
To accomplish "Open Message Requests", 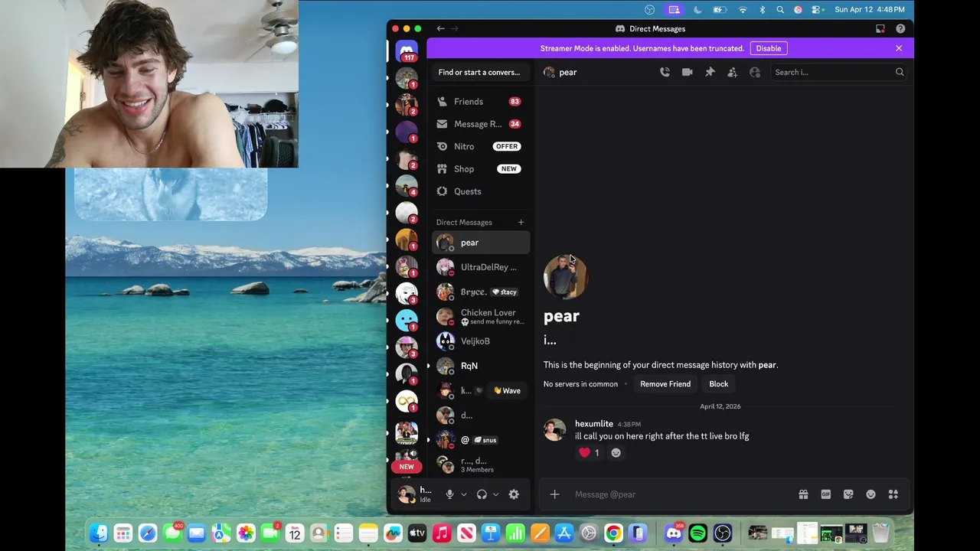I will (480, 124).
